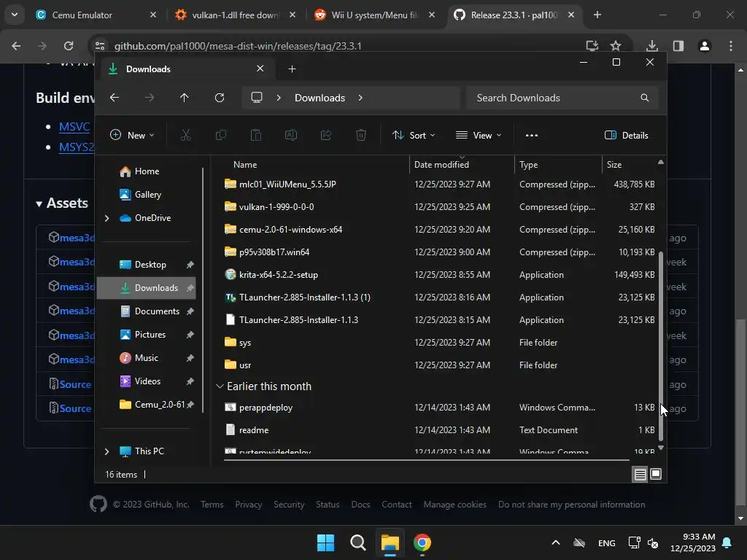Open Chrome downloads icon

pos(652,46)
